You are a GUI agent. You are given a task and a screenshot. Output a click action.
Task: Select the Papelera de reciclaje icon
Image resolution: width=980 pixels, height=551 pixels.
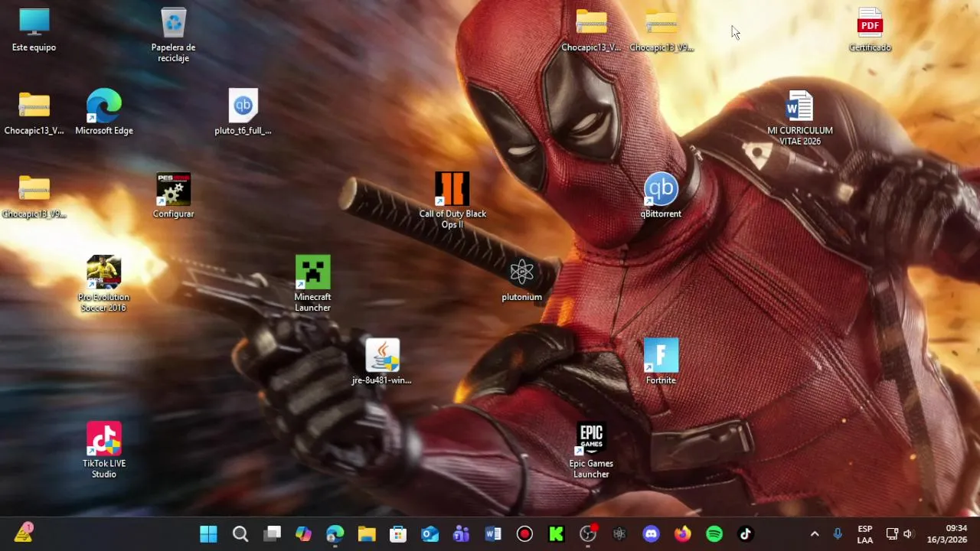click(x=174, y=35)
